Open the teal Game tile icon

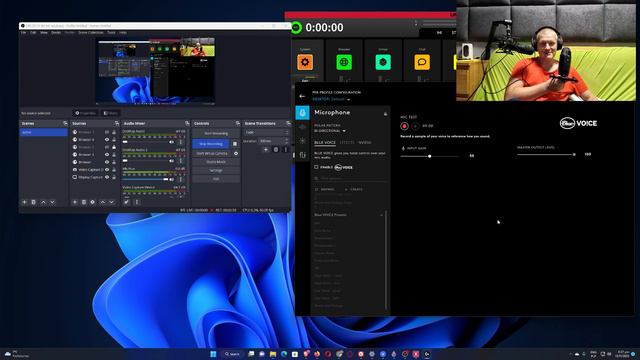pos(383,62)
